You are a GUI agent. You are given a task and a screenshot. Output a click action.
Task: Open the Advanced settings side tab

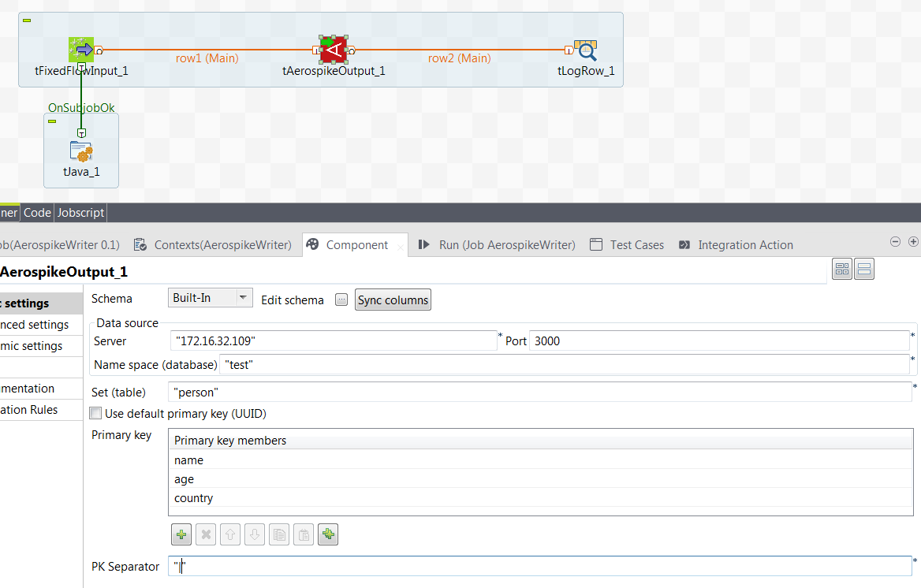point(41,324)
